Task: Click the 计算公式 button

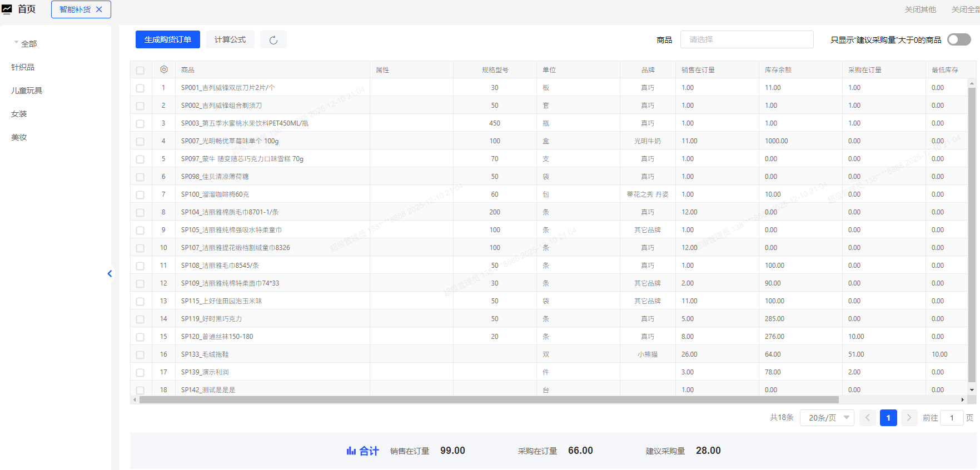Action: click(x=230, y=39)
